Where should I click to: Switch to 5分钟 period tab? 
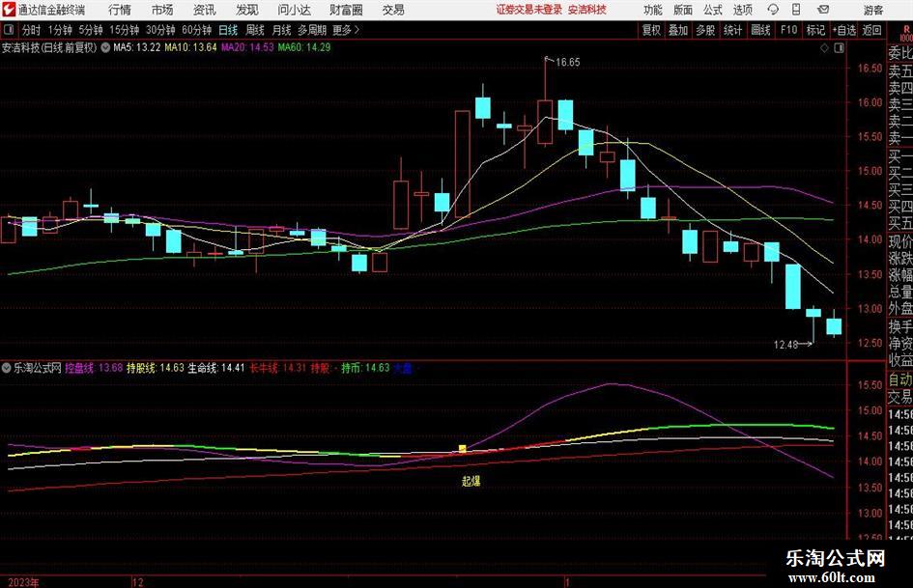coord(91,30)
